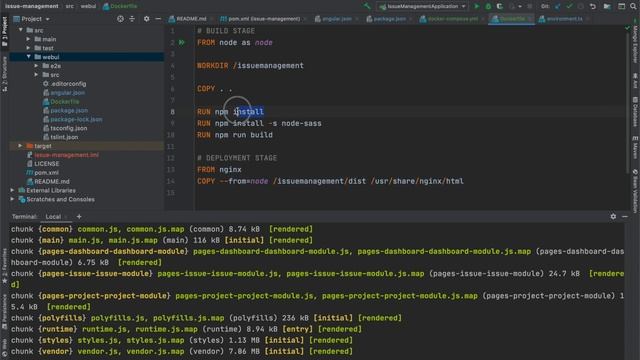Image resolution: width=640 pixels, height=360 pixels.
Task: Expand the target folder
Action: (x=20, y=146)
